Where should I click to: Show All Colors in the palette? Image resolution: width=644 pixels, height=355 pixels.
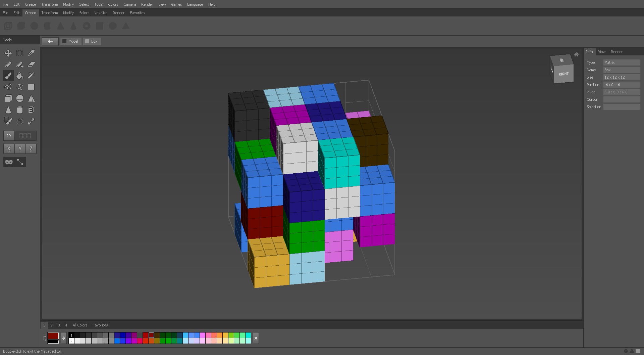point(80,325)
